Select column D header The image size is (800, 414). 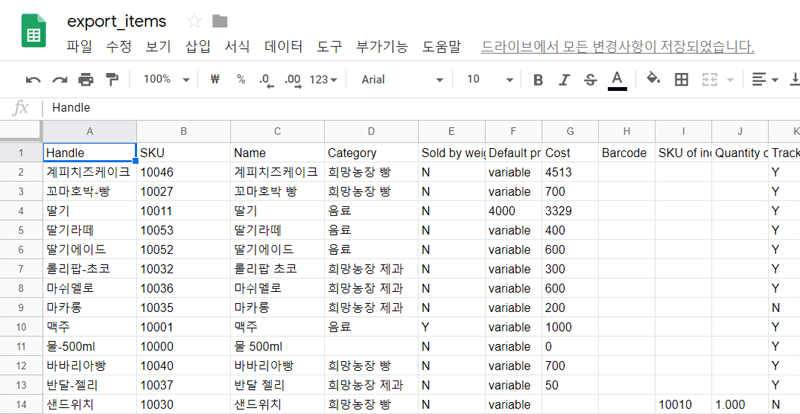point(371,132)
